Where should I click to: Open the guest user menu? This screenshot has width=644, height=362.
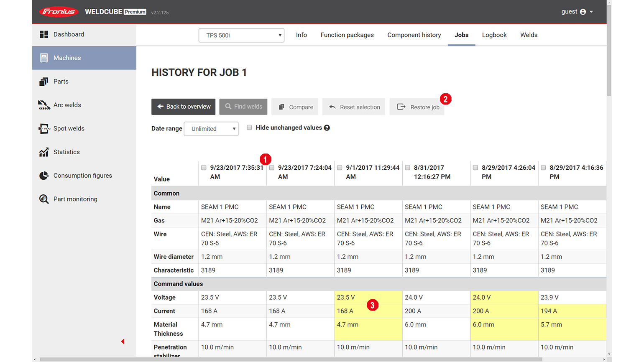[x=577, y=12]
